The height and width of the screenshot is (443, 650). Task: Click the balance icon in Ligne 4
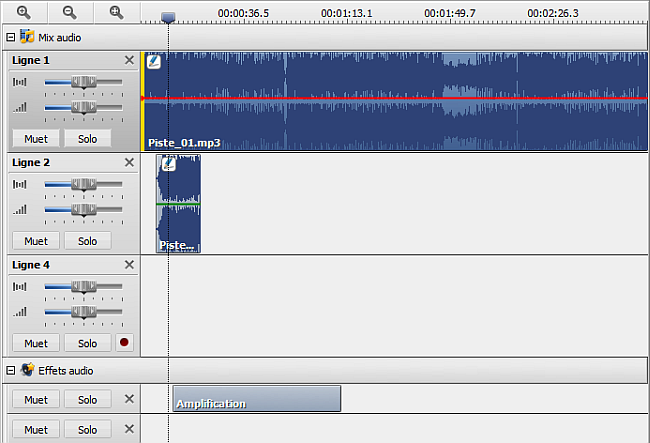(19, 287)
